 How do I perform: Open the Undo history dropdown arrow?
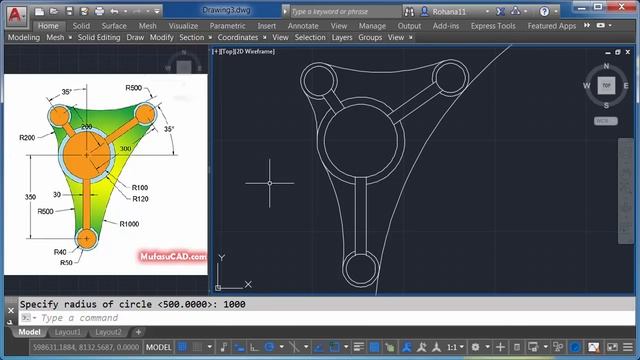point(125,12)
